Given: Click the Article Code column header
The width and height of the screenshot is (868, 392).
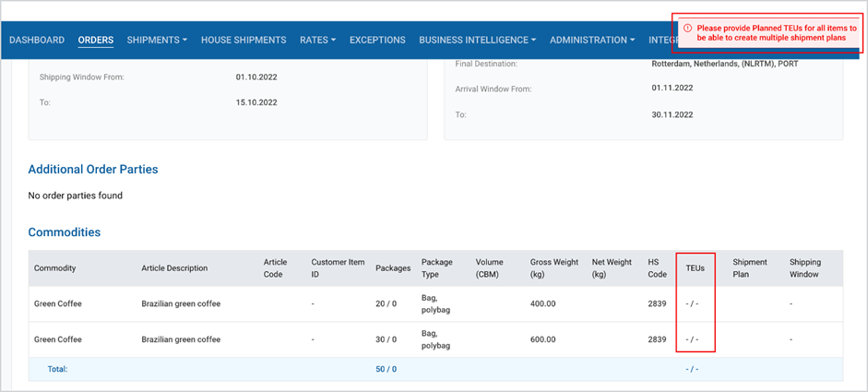Looking at the screenshot, I should pos(275,268).
